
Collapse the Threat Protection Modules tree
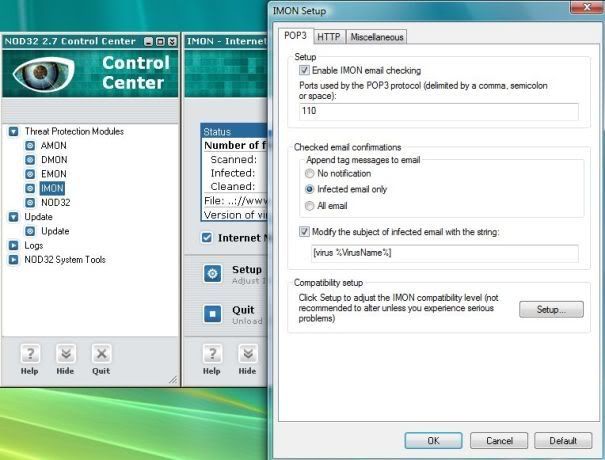13,131
